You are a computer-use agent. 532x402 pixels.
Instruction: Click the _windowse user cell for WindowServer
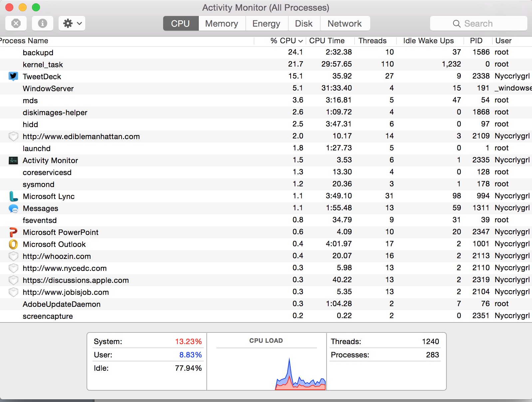pos(513,88)
